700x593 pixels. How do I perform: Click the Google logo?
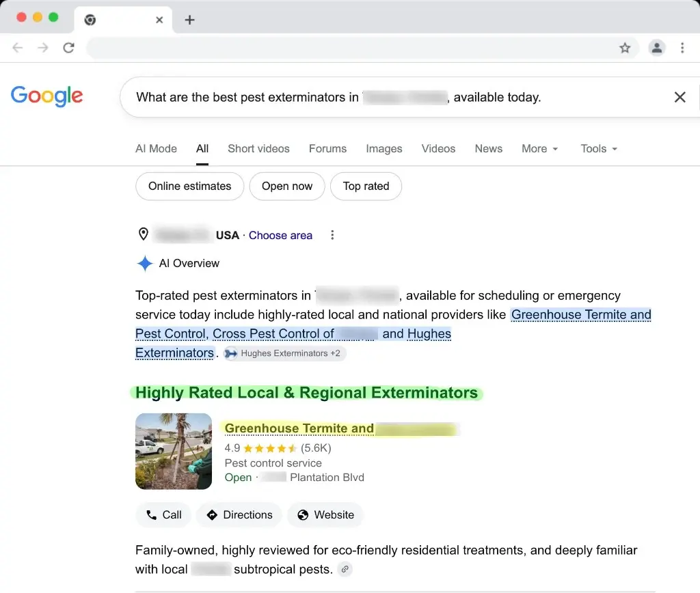coord(47,96)
